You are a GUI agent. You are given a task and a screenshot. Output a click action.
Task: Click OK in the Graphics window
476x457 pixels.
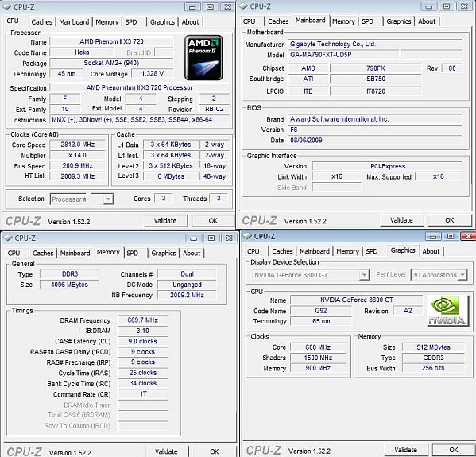click(454, 450)
